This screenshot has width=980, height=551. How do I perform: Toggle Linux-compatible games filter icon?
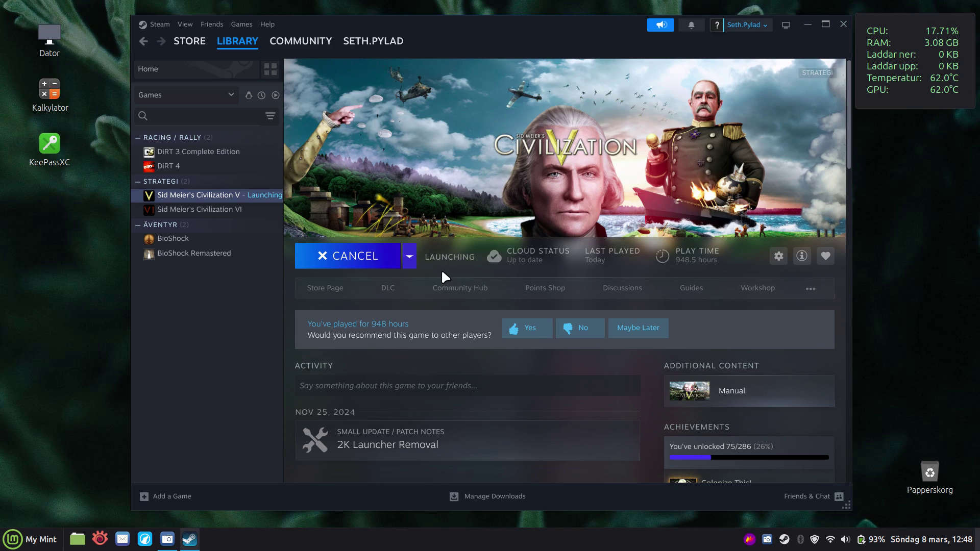coord(249,95)
